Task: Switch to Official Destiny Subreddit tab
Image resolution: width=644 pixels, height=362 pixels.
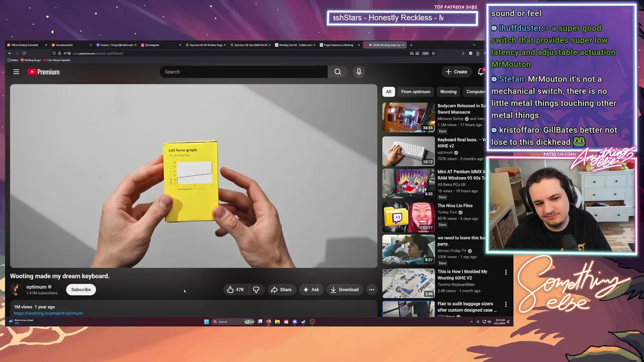Action: click(x=26, y=45)
